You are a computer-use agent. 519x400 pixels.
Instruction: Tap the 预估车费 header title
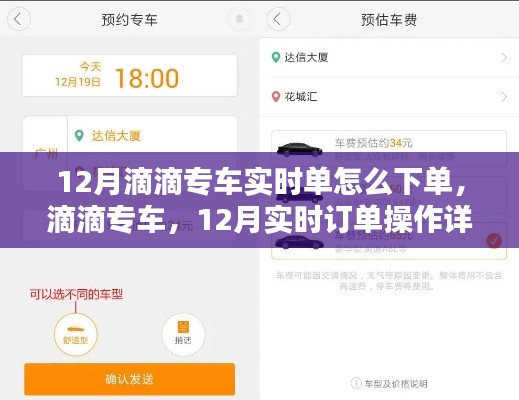point(389,20)
